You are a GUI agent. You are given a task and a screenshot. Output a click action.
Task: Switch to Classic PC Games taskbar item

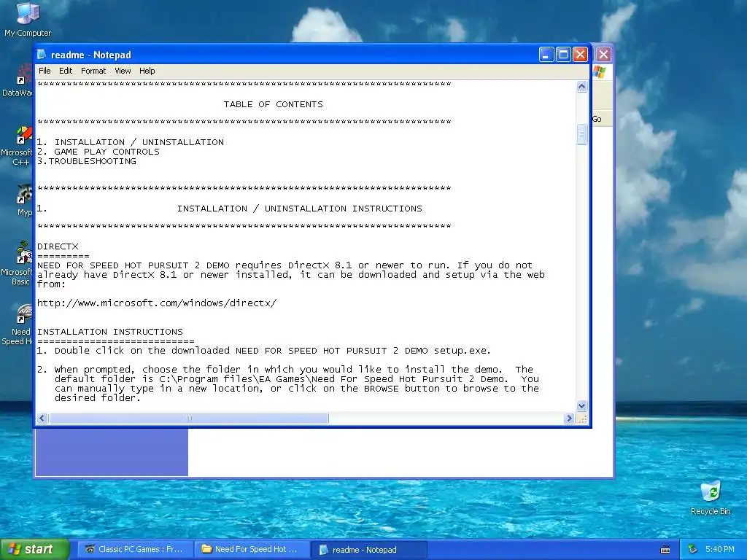coord(135,549)
